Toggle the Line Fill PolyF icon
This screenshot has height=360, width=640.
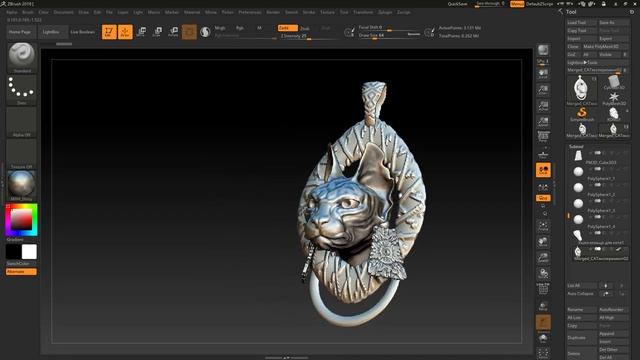543,289
